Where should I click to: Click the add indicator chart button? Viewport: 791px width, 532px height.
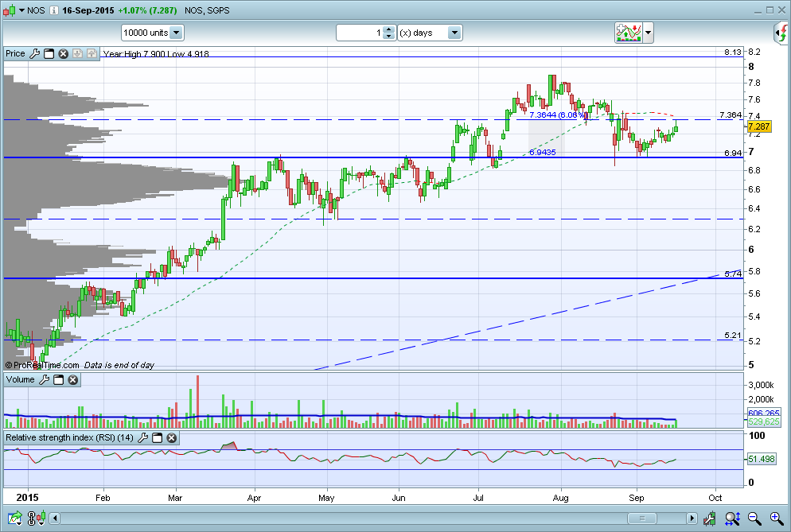tap(629, 33)
